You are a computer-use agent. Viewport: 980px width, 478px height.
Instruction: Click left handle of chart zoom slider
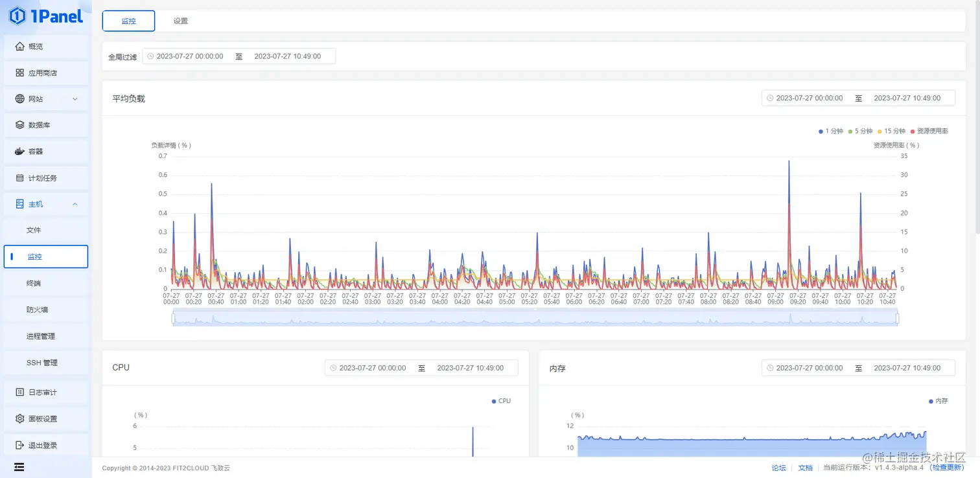point(173,318)
